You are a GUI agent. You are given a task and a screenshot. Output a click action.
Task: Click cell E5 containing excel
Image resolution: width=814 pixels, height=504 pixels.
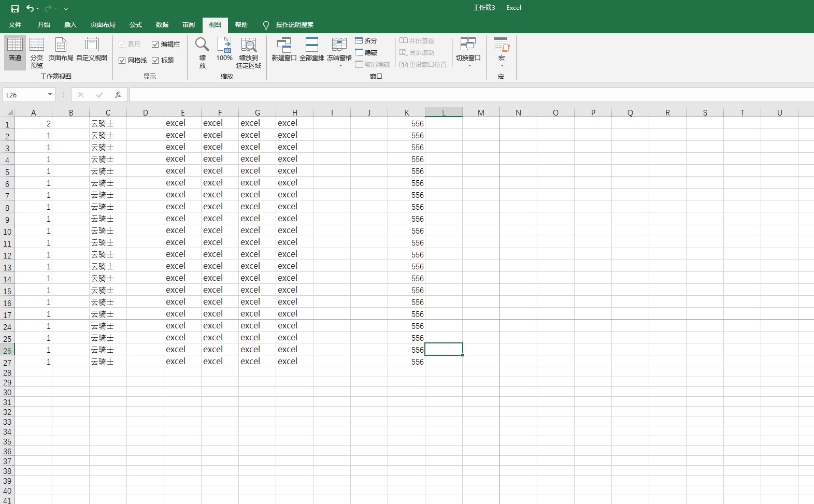pyautogui.click(x=183, y=171)
